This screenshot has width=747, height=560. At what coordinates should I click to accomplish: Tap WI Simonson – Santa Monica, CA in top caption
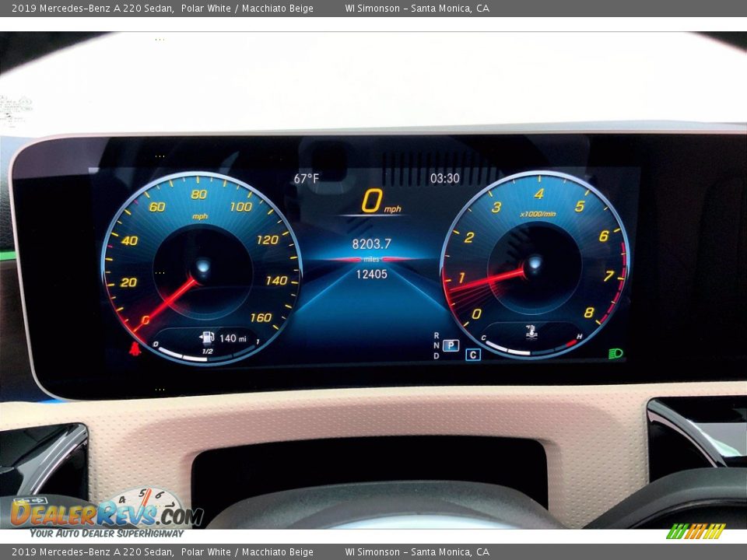[417, 8]
